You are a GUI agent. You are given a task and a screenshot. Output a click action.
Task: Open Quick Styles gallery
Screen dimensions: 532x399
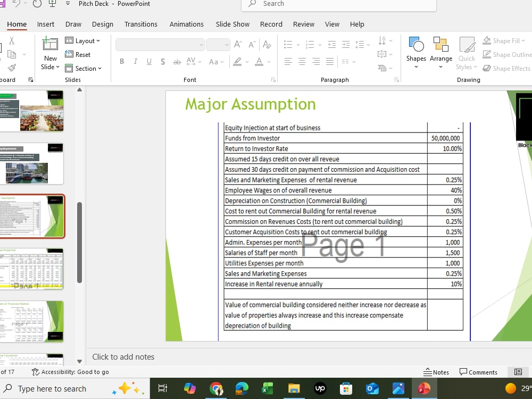467,53
